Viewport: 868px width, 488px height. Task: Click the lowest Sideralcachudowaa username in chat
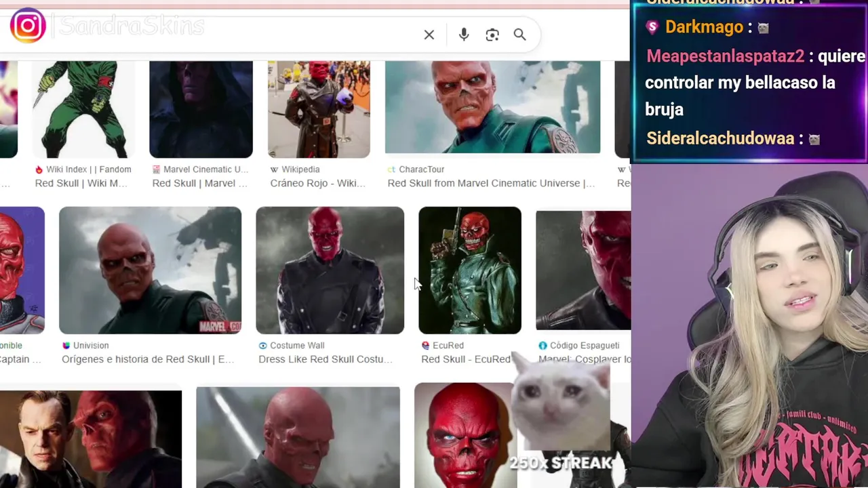720,139
